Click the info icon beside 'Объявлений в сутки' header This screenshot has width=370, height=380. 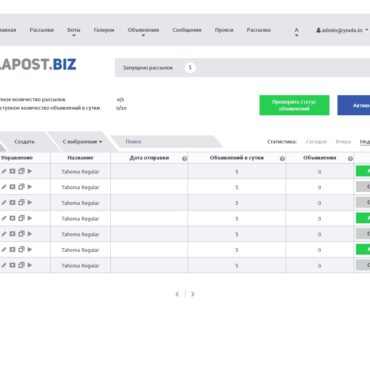pos(282,159)
